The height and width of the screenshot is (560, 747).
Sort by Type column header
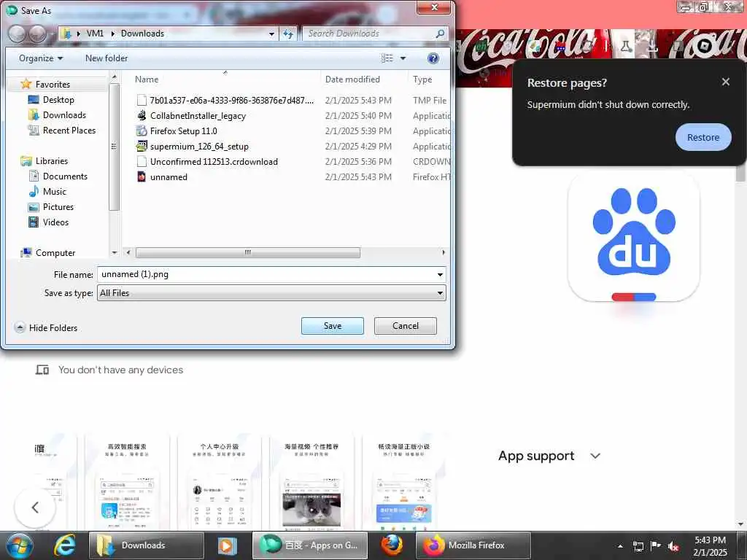point(422,79)
